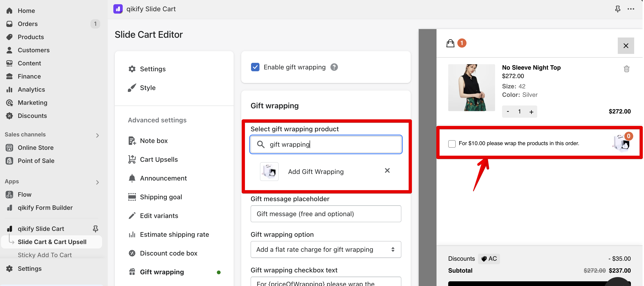Open the Discounts badge icon
This screenshot has width=644, height=286.
click(10, 116)
